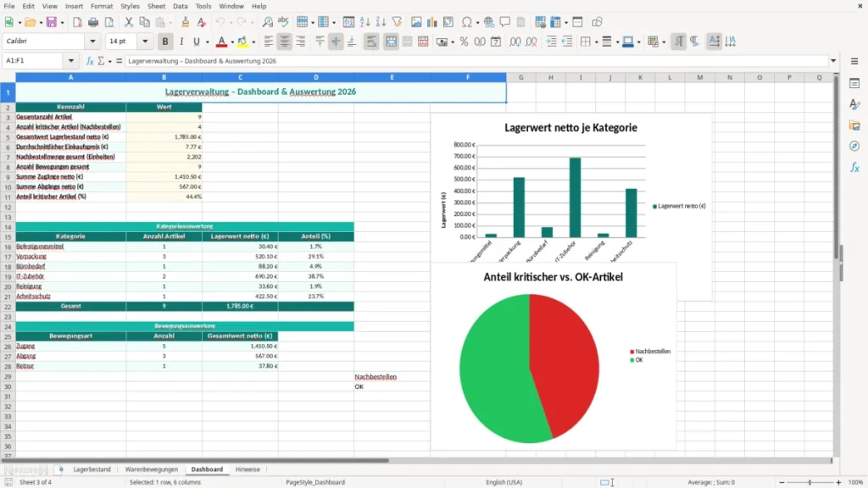868x488 pixels.
Task: Toggle Merge and Center Cells
Action: click(x=391, y=42)
